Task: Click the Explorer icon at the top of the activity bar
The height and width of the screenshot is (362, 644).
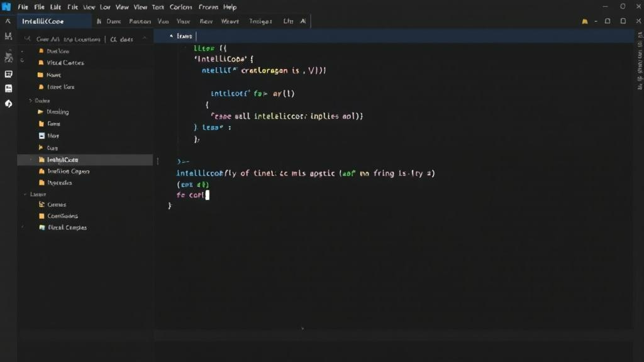Action: point(8,21)
